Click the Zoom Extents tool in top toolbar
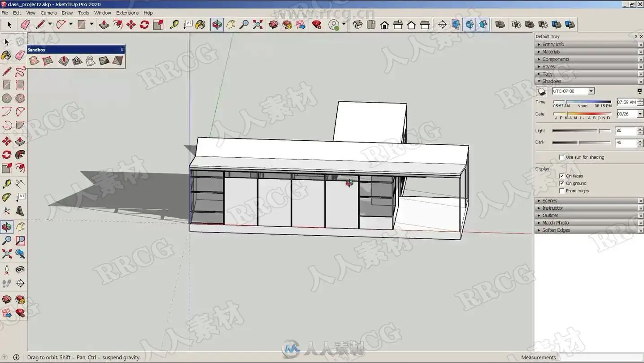This screenshot has width=644, height=363. pos(257,25)
